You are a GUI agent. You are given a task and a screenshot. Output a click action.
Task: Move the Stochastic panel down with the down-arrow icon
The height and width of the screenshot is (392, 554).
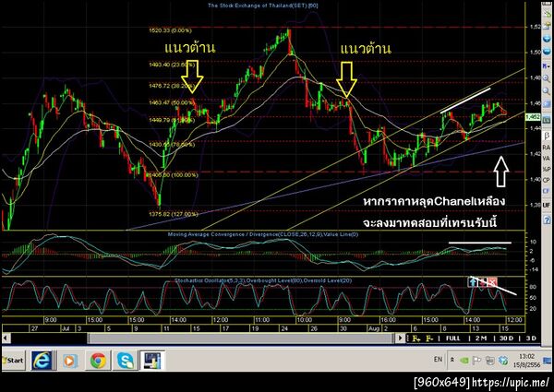click(483, 282)
